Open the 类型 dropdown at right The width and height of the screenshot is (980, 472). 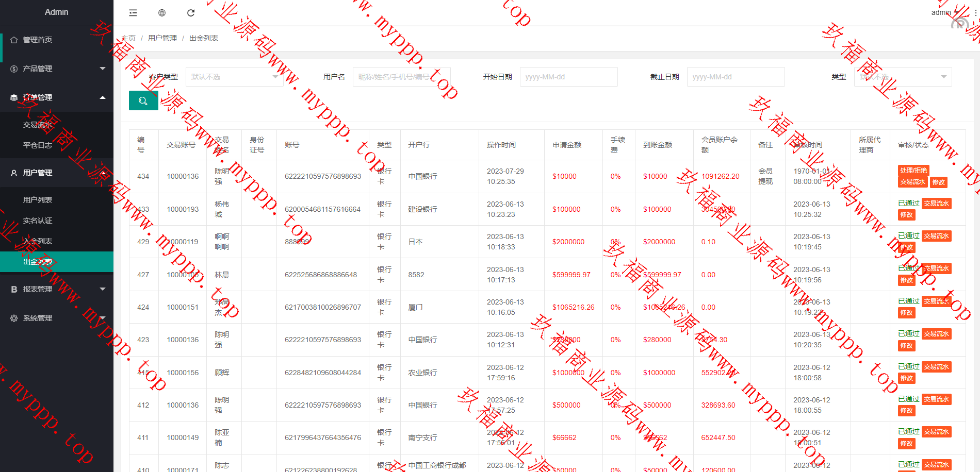(903, 77)
